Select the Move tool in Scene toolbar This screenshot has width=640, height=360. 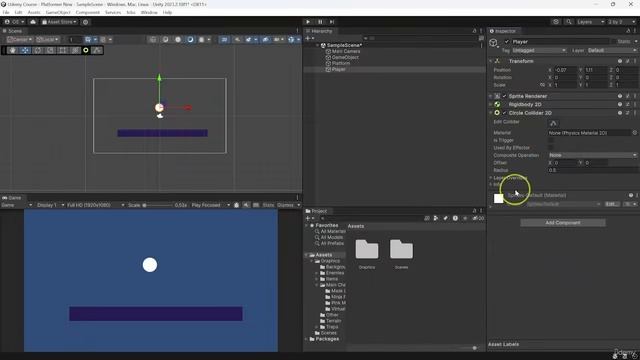point(25,50)
